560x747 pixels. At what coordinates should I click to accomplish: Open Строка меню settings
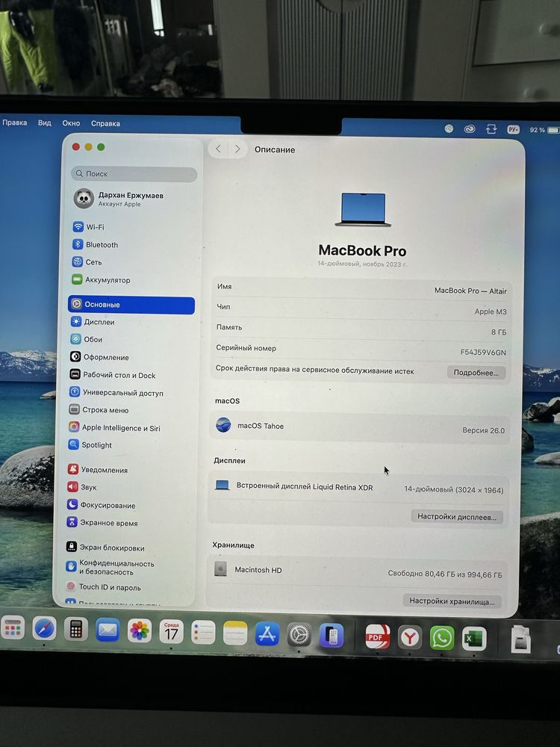pos(99,409)
